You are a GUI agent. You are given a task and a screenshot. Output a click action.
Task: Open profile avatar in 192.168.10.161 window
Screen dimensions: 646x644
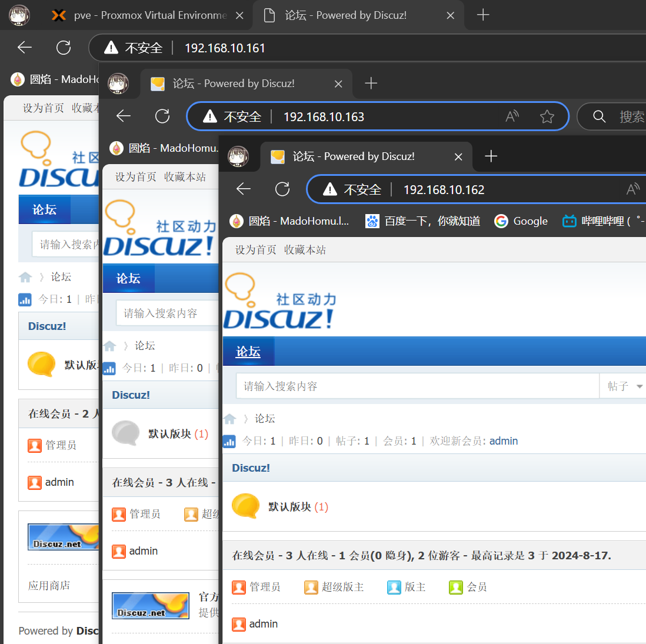19,15
